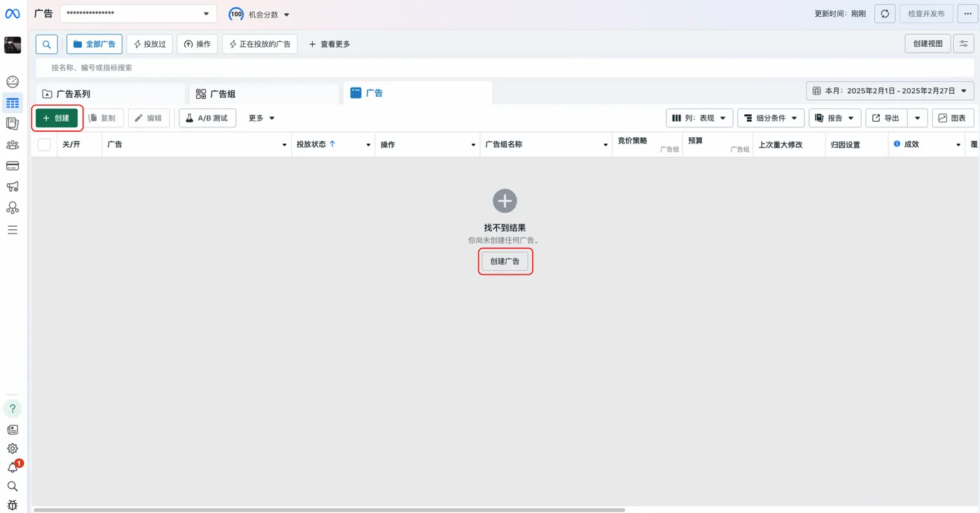Click 查看更多 to add filters
The image size is (980, 513).
click(x=330, y=44)
